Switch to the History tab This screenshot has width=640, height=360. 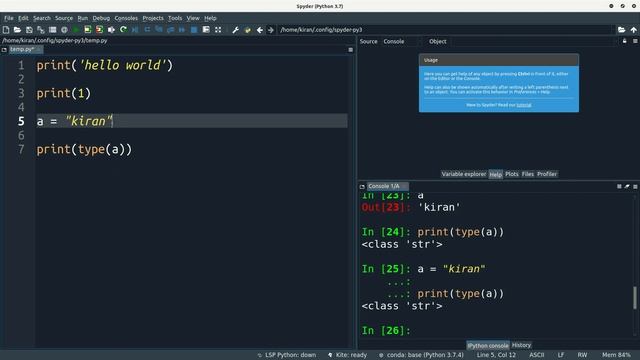(x=521, y=345)
